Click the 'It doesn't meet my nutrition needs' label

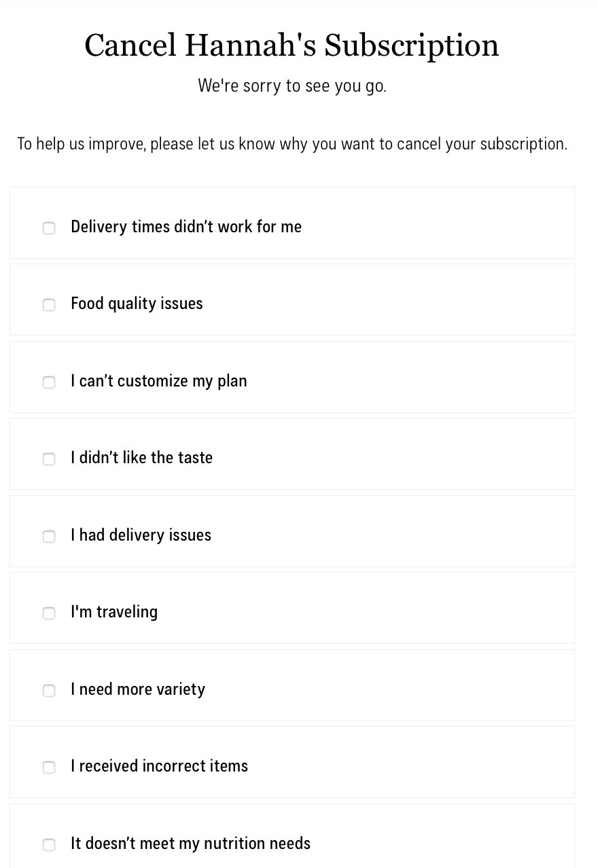point(190,844)
